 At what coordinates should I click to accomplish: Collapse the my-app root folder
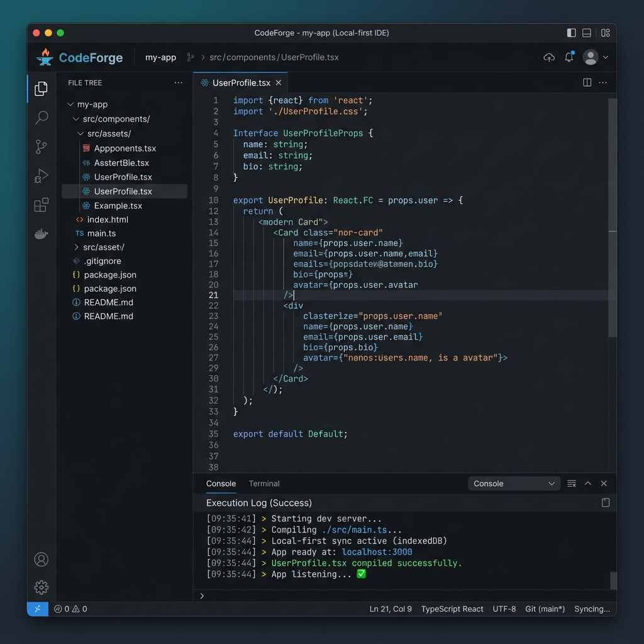[x=70, y=104]
